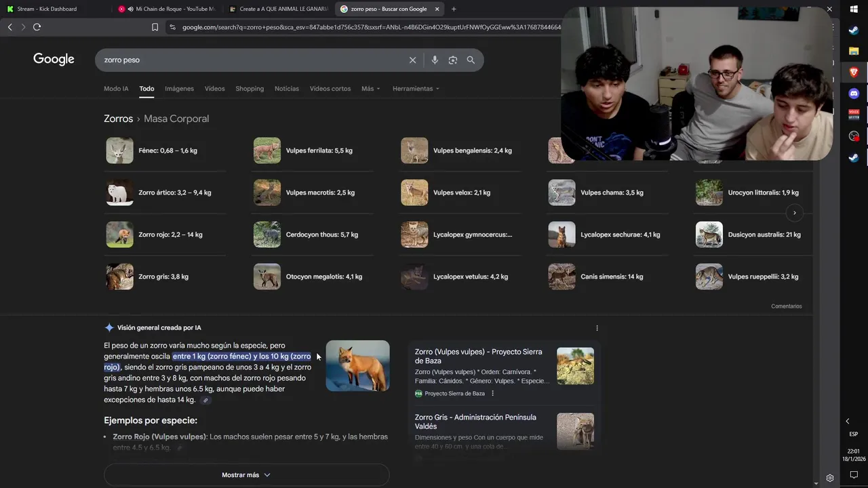Click Vulpes bengalensis thumbnail image
Viewport: 868px width, 488px height.
click(x=414, y=150)
